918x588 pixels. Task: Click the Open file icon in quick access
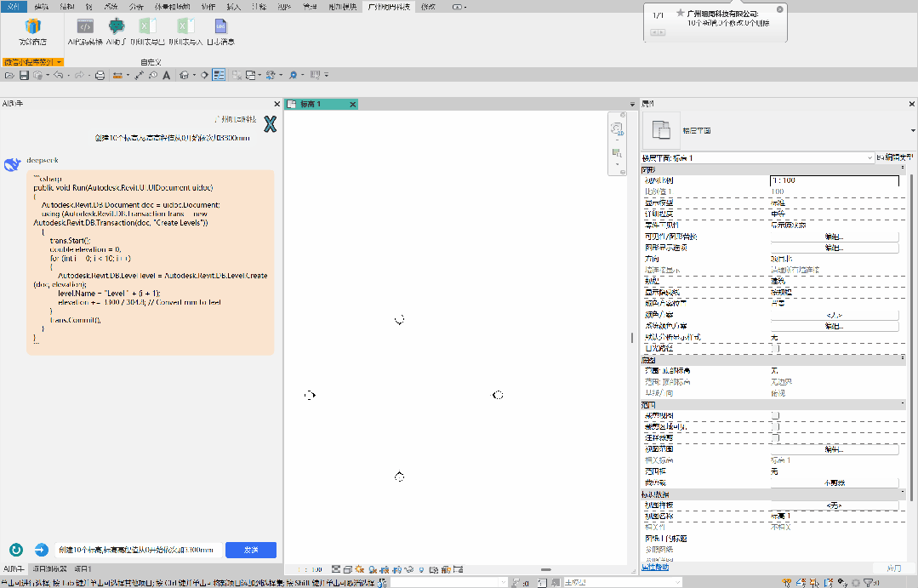point(9,75)
